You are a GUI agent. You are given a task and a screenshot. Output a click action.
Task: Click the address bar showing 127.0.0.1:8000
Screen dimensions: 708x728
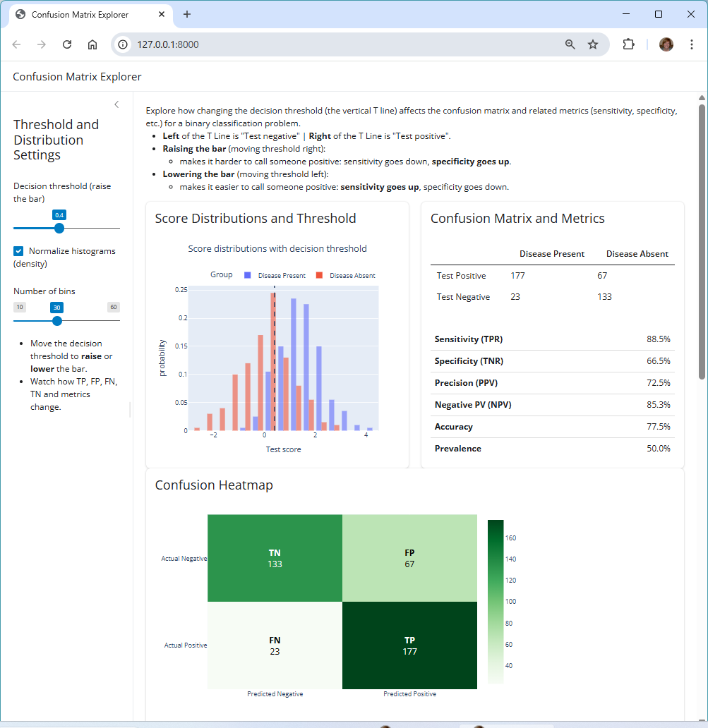[x=339, y=44]
